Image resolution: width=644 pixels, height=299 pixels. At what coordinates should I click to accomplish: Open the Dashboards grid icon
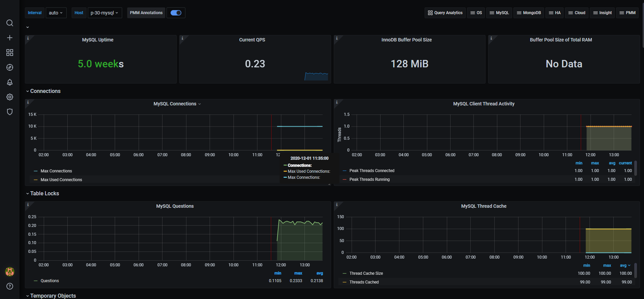pos(10,53)
